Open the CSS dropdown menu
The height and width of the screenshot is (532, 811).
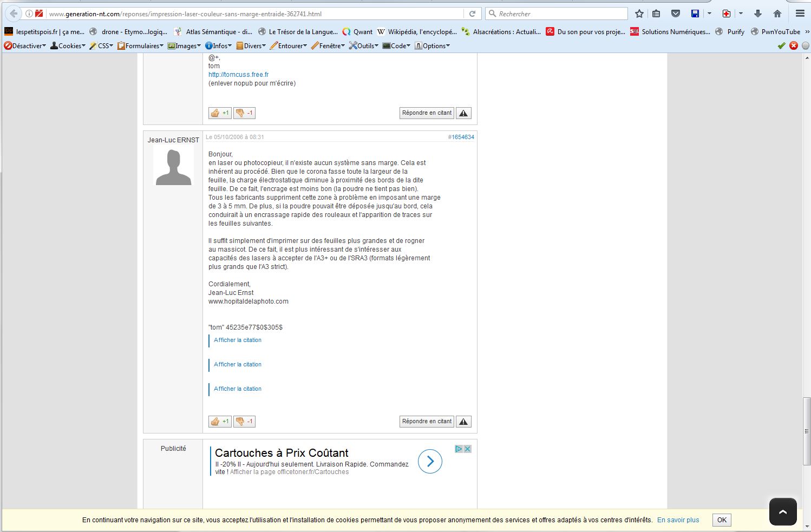102,46
